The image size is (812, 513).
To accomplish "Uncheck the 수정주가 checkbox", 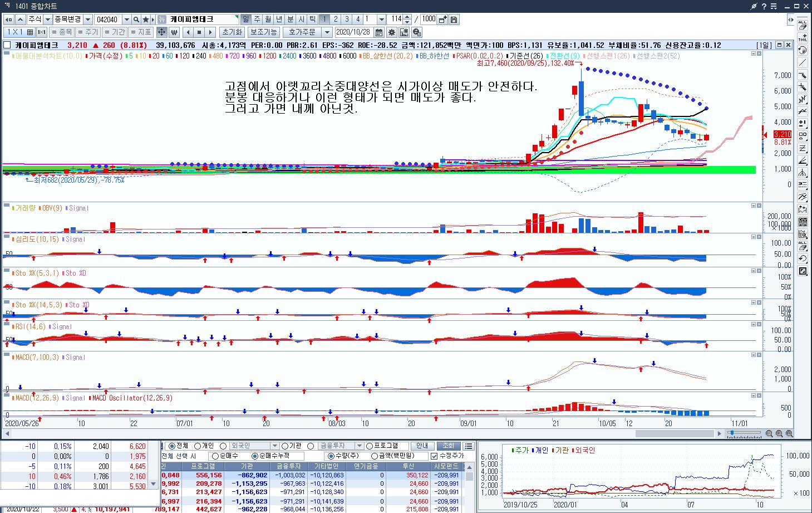I will (x=434, y=456).
